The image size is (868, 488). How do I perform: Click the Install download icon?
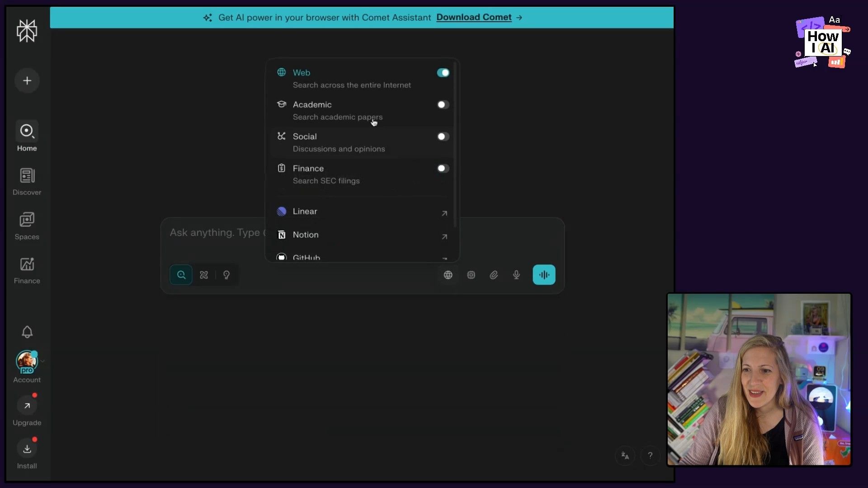tap(27, 449)
